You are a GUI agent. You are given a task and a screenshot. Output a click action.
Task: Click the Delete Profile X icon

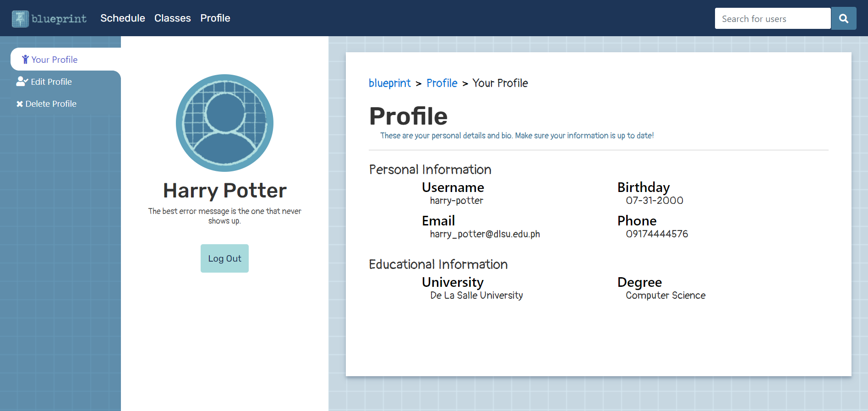coord(20,104)
